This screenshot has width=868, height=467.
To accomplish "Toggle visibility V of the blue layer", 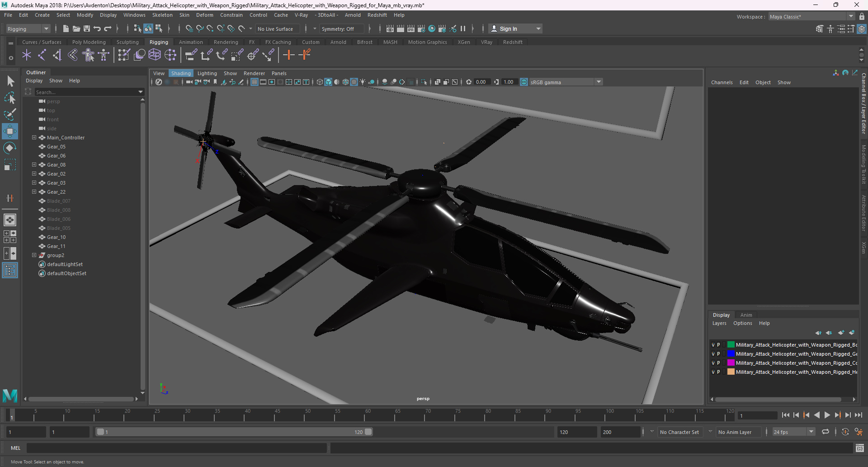I will (x=713, y=354).
